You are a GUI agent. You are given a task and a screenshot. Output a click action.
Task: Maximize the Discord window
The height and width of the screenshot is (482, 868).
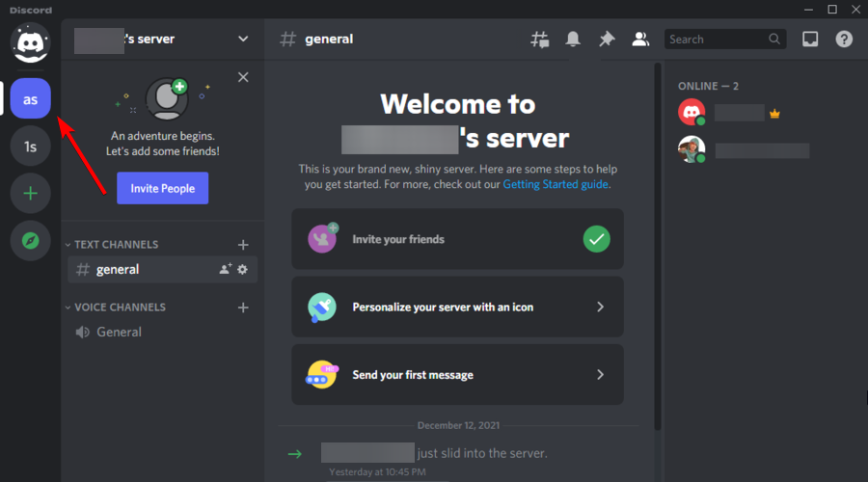(x=832, y=10)
